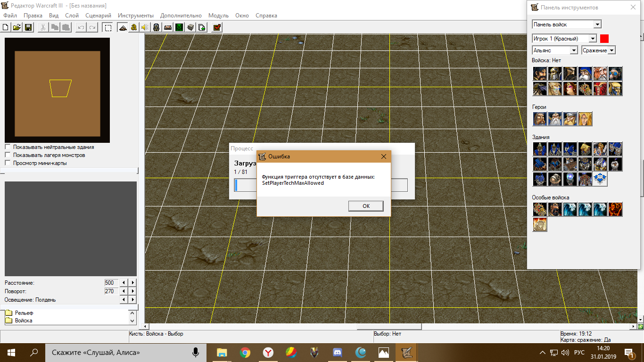Choose the Blood Mage hero icon
This screenshot has width=644, height=362.
(585, 119)
